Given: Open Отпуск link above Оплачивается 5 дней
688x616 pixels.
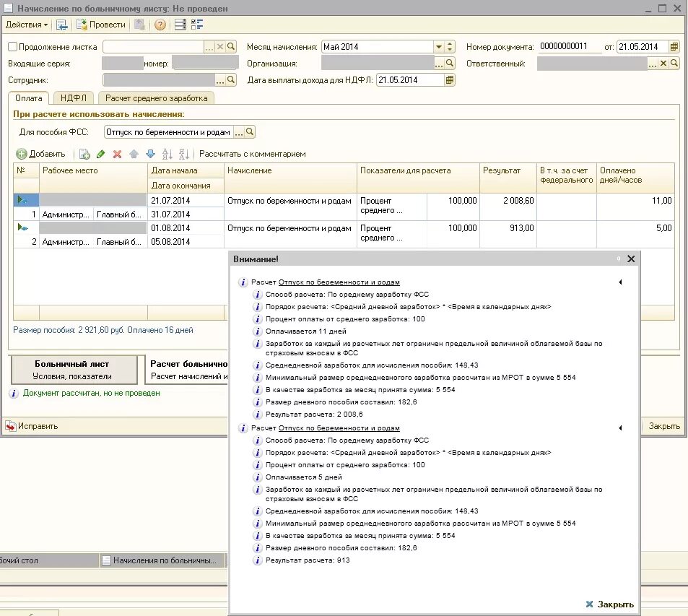Looking at the screenshot, I should (339, 428).
